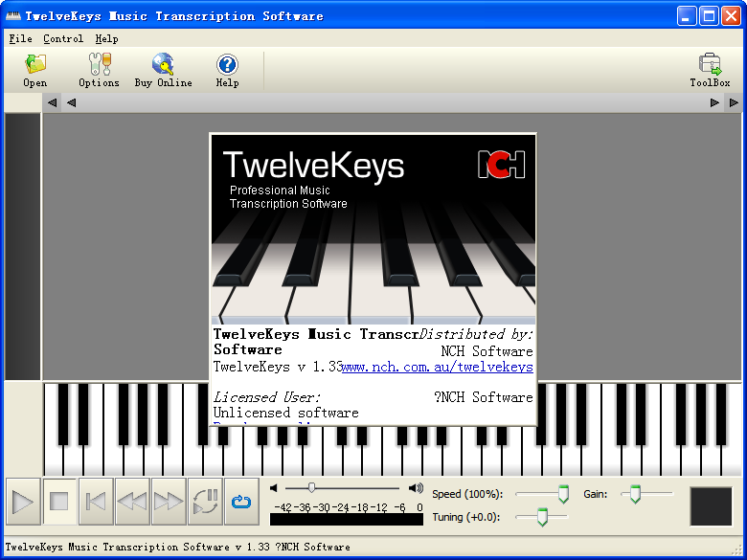Click the inner right timeline scroll arrow

pos(714,102)
